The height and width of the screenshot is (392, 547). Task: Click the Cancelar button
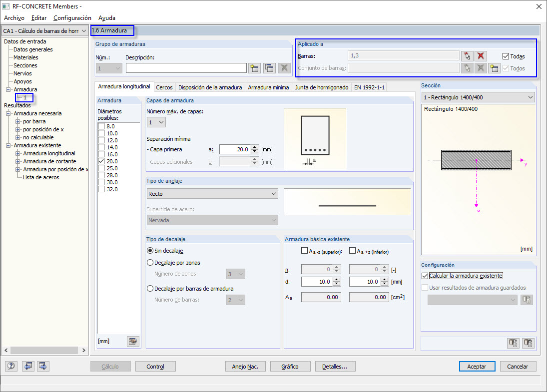pos(518,367)
